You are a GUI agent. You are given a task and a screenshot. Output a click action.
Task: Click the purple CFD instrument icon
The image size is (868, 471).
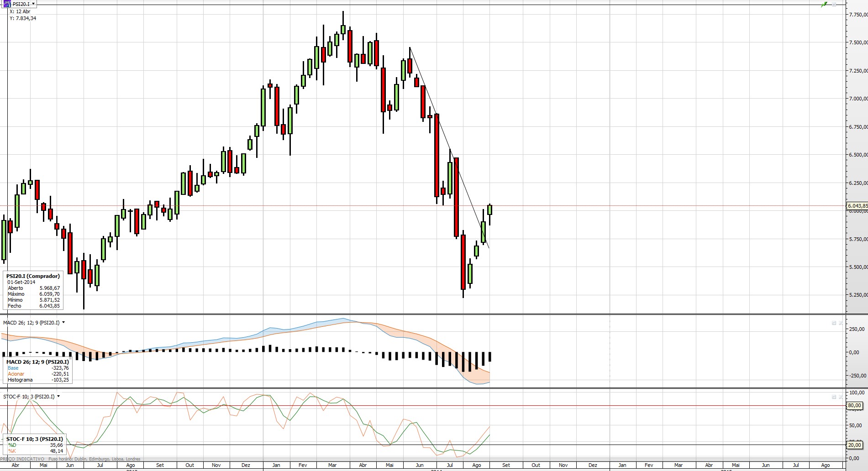[x=7, y=4]
